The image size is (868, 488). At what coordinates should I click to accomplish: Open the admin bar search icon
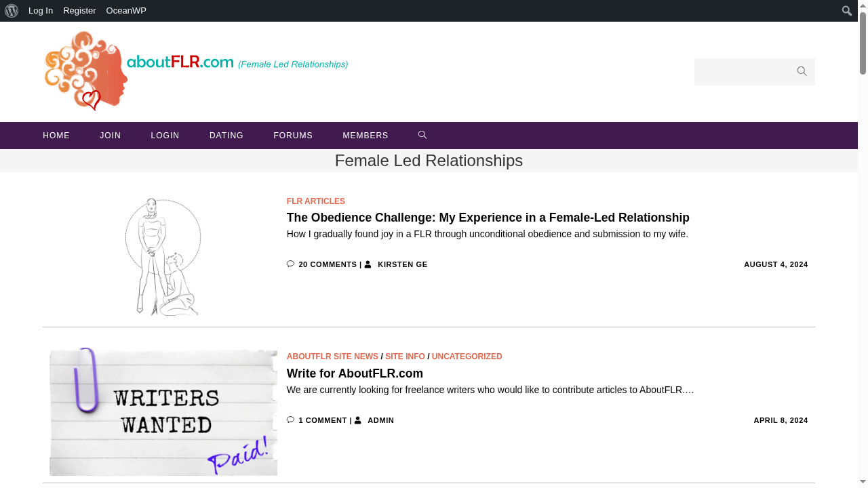(x=846, y=10)
